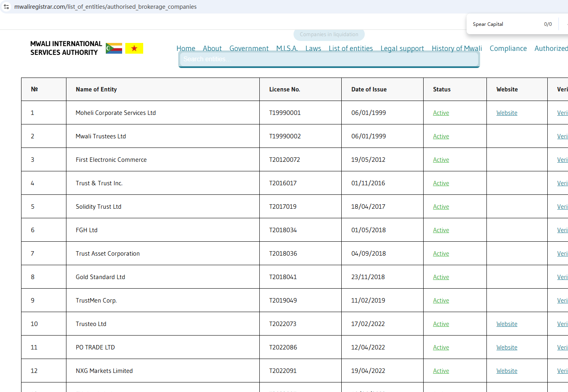The height and width of the screenshot is (392, 568).
Task: Click the site info icon in address bar
Action: click(6, 7)
